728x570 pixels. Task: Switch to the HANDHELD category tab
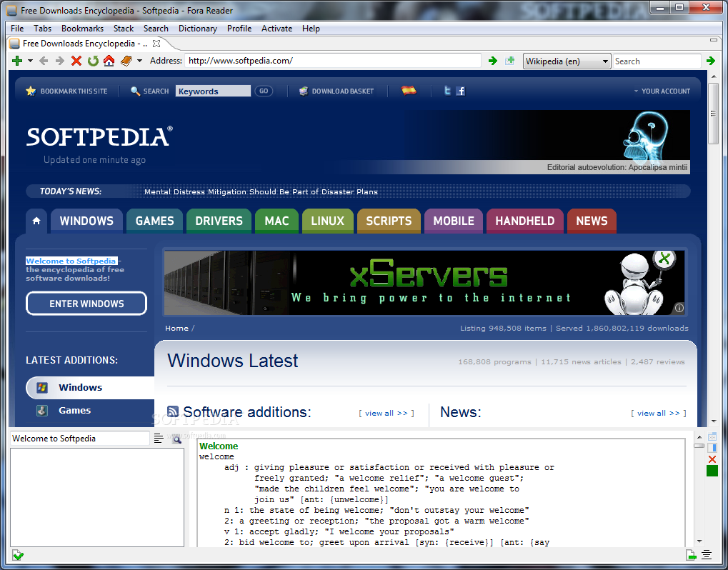click(x=524, y=221)
